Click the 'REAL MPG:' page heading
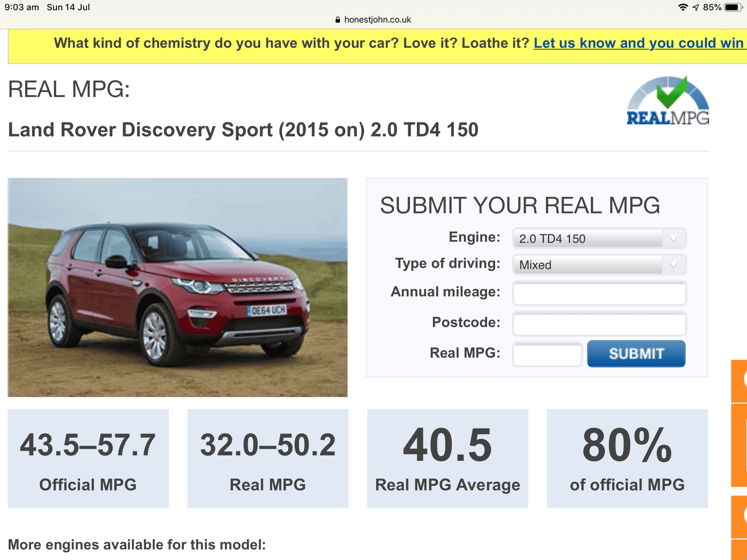The width and height of the screenshot is (747, 560). coord(69,89)
